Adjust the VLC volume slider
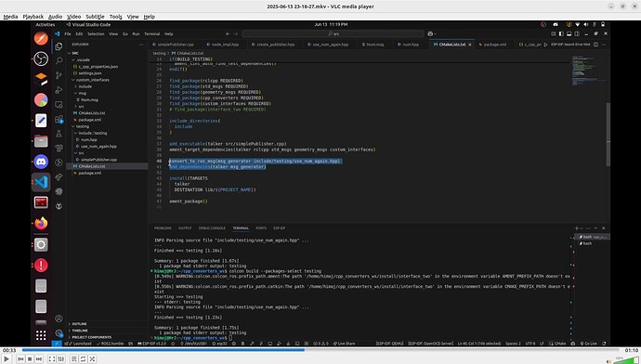This screenshot has width=641, height=364. point(626,360)
